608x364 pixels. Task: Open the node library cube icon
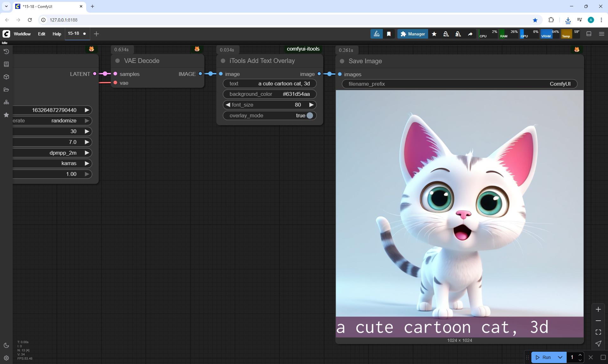pos(6,77)
